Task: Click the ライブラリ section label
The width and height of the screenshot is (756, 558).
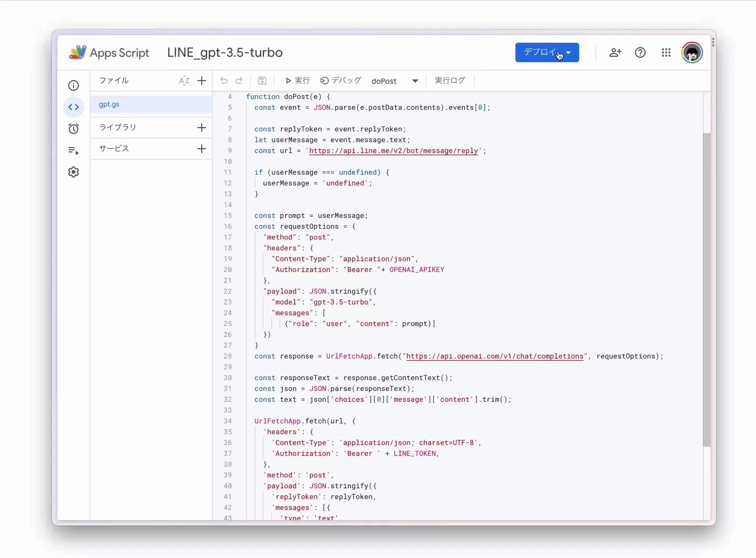Action: 118,128
